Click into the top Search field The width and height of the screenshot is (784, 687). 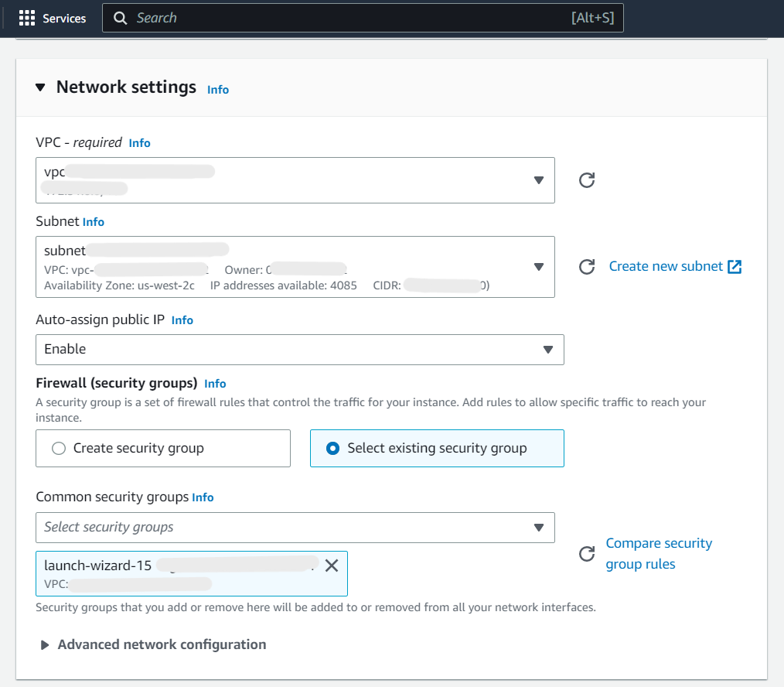(x=363, y=18)
